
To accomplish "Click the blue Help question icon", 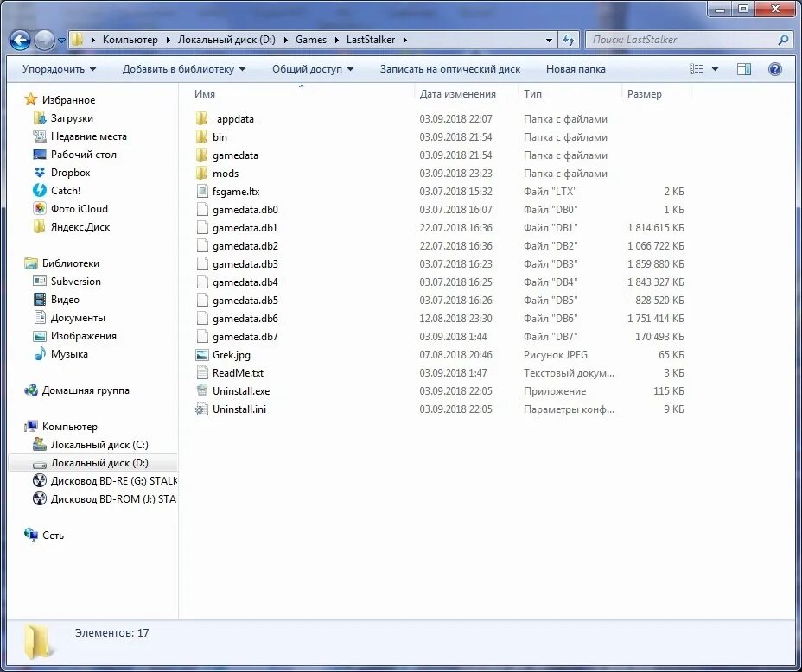I will [775, 69].
